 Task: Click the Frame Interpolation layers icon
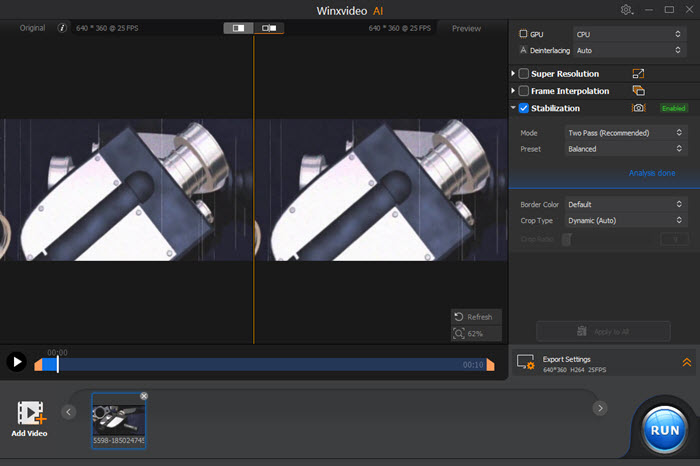tap(639, 91)
